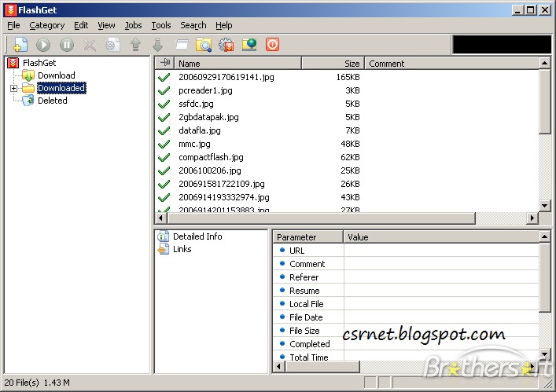Click the Value column header
This screenshot has height=392, width=556.
click(441, 237)
